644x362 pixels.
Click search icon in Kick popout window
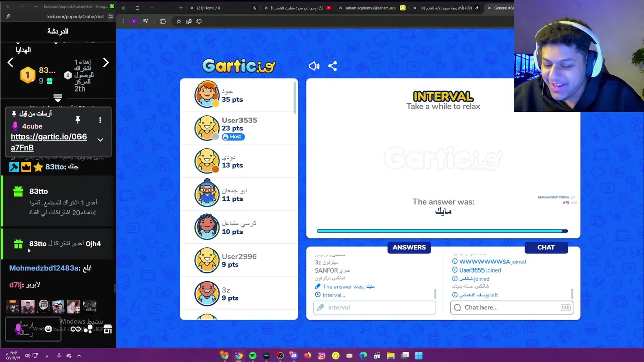[8, 16]
